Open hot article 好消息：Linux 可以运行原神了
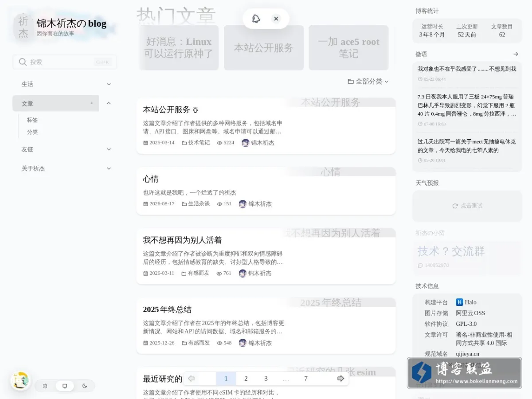Viewport: 532px width, 399px height. [179, 47]
